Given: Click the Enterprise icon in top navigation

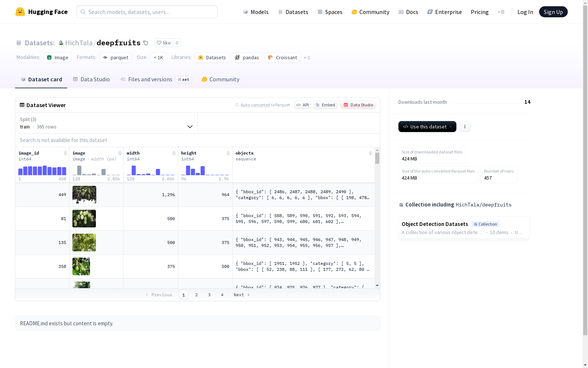Looking at the screenshot, I should [430, 12].
